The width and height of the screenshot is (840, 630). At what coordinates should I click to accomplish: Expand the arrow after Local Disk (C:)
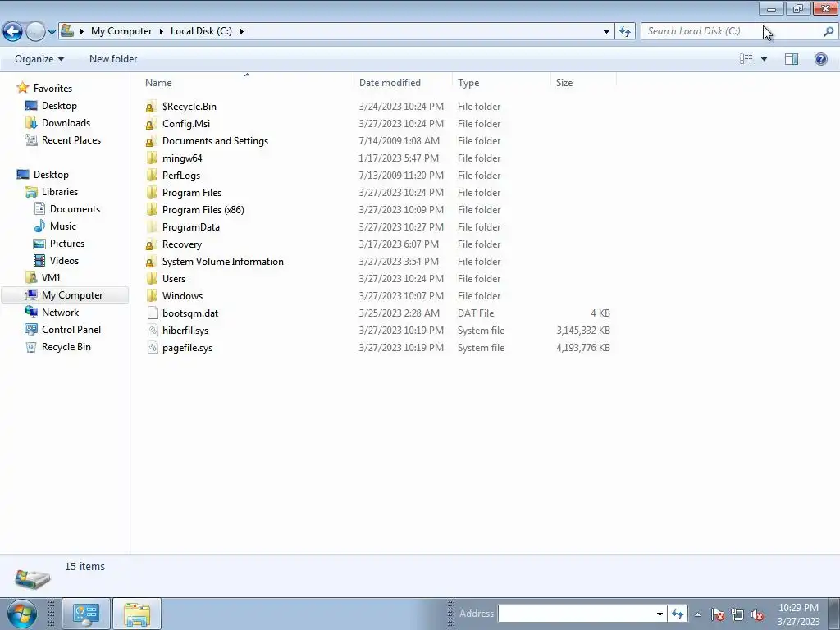point(242,31)
